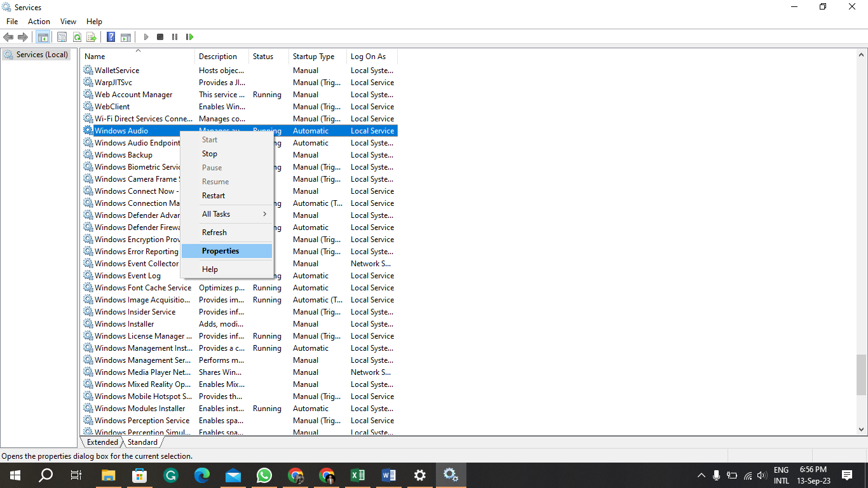The image size is (868, 488).
Task: Toggle the Show/Hide Action Pane toolbar icon
Action: [126, 37]
